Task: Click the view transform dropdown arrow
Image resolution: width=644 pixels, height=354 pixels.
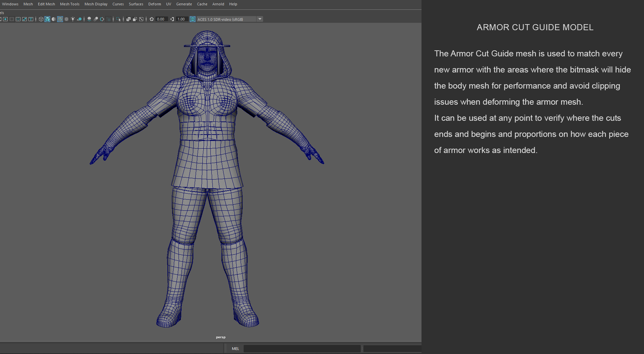Action: click(260, 19)
